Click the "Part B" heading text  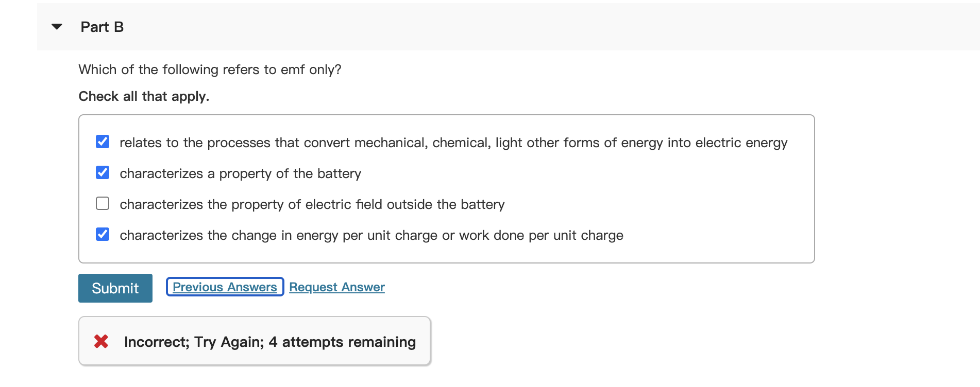pyautogui.click(x=102, y=27)
